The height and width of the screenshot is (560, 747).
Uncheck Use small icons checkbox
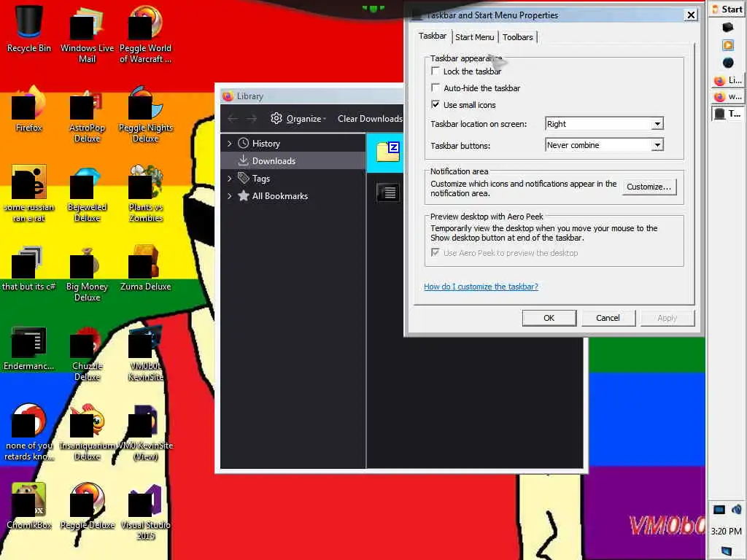coord(435,104)
